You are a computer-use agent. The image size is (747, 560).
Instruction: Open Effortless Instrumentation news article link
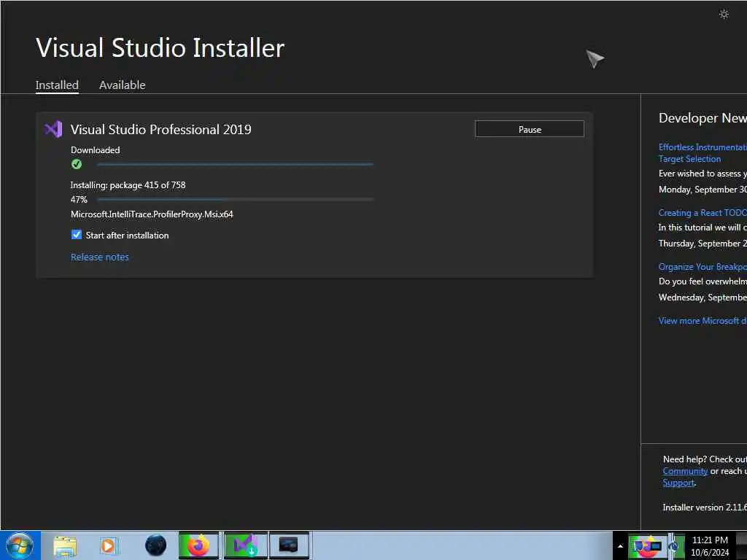(703, 153)
